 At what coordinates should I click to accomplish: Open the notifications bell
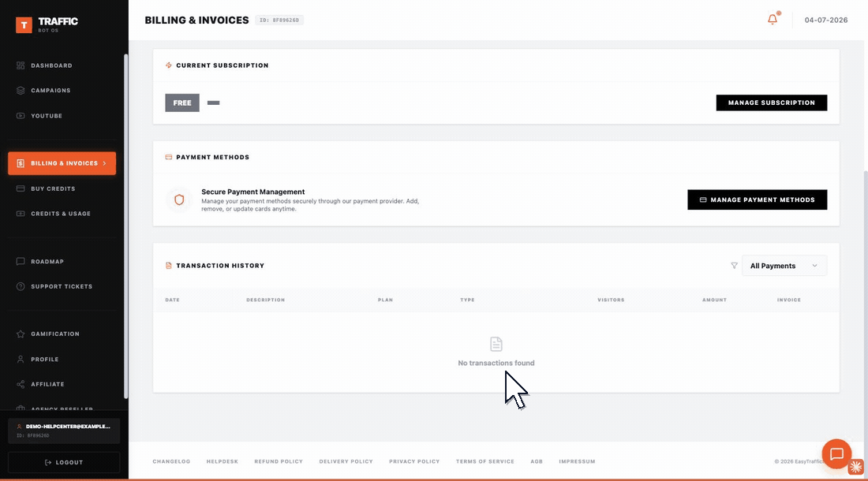[x=773, y=20]
